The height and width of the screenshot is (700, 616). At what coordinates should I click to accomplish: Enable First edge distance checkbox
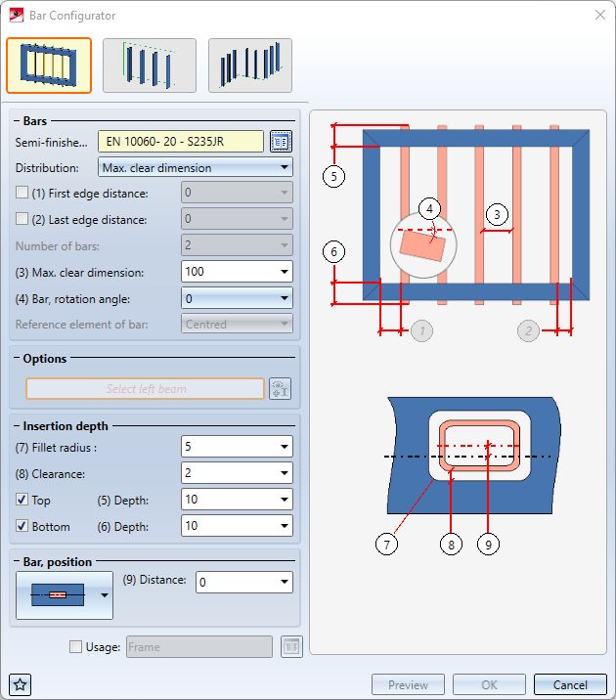[22, 193]
